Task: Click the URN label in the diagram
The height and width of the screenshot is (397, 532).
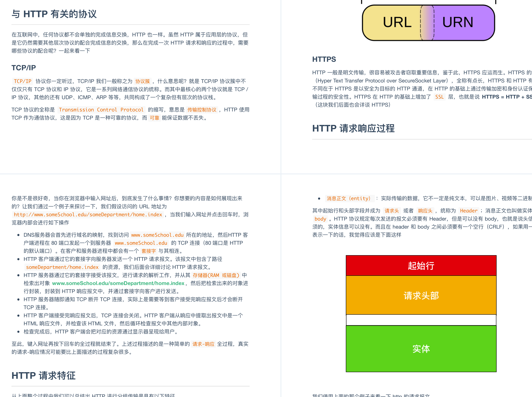Action: point(458,22)
